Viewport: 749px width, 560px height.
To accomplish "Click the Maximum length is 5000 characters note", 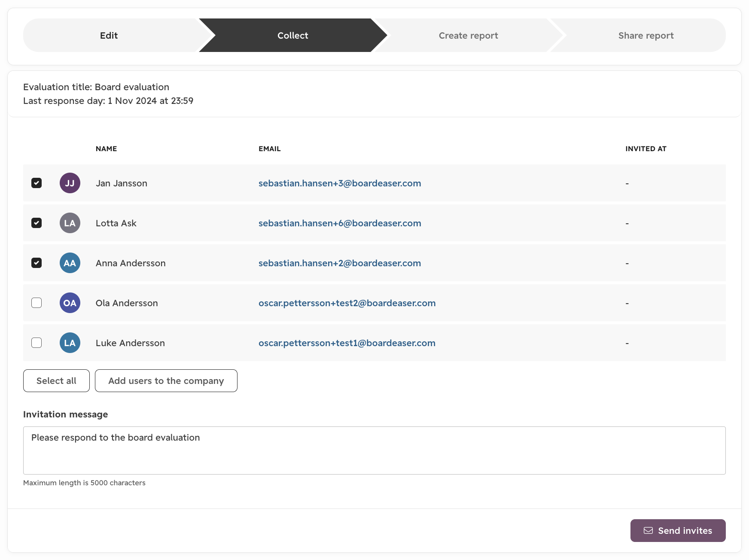I will [x=84, y=483].
